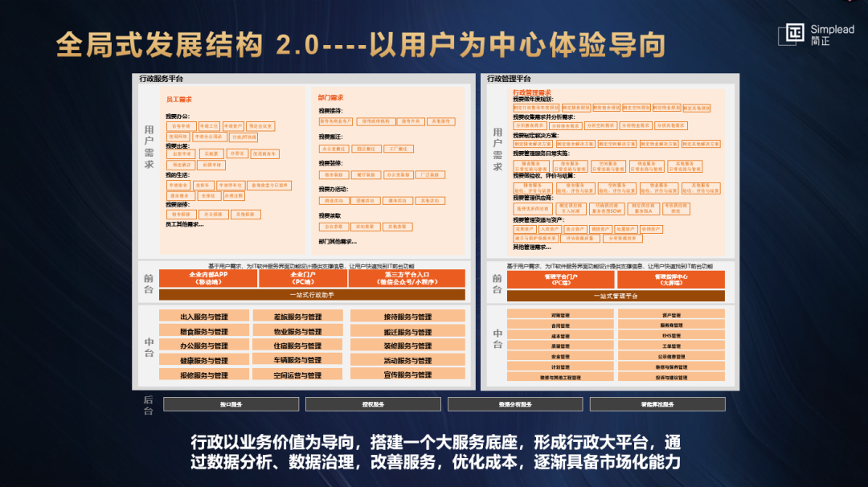Click the 计划管理 box
This screenshot has height=487, width=868.
[x=560, y=367]
